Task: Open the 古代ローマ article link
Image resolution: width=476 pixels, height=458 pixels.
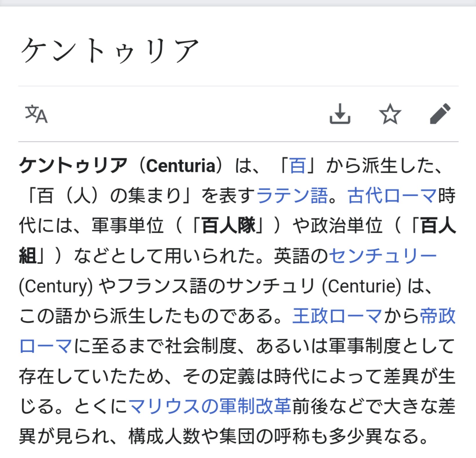Action: [392, 196]
